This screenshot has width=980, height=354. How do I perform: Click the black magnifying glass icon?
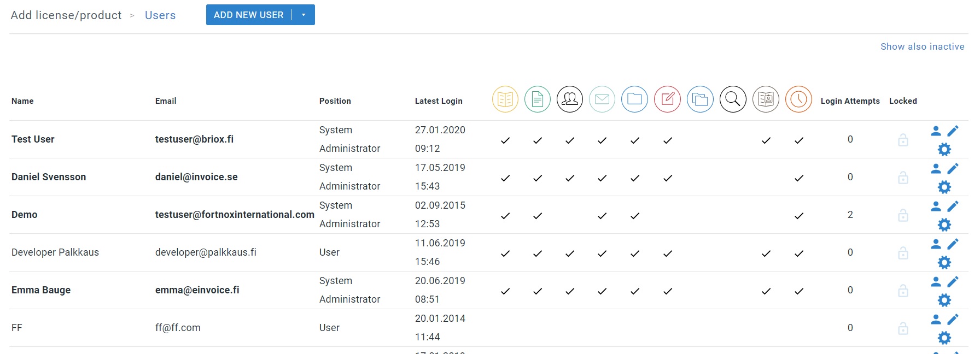click(733, 99)
